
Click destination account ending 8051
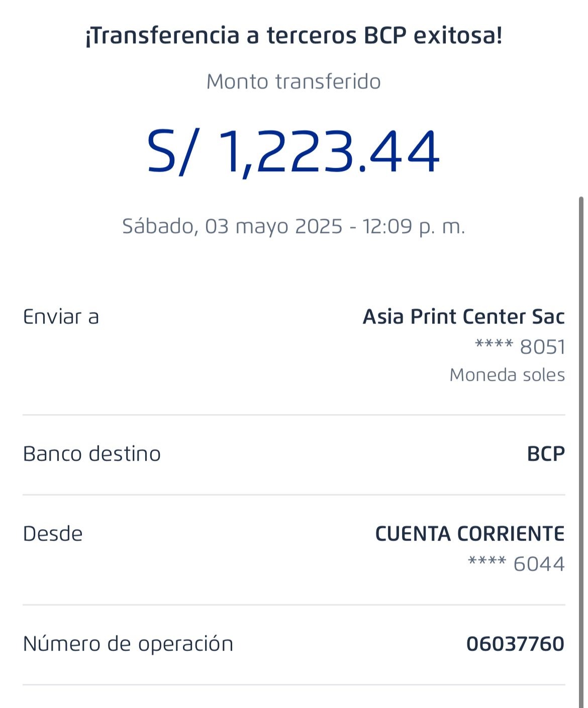[520, 347]
